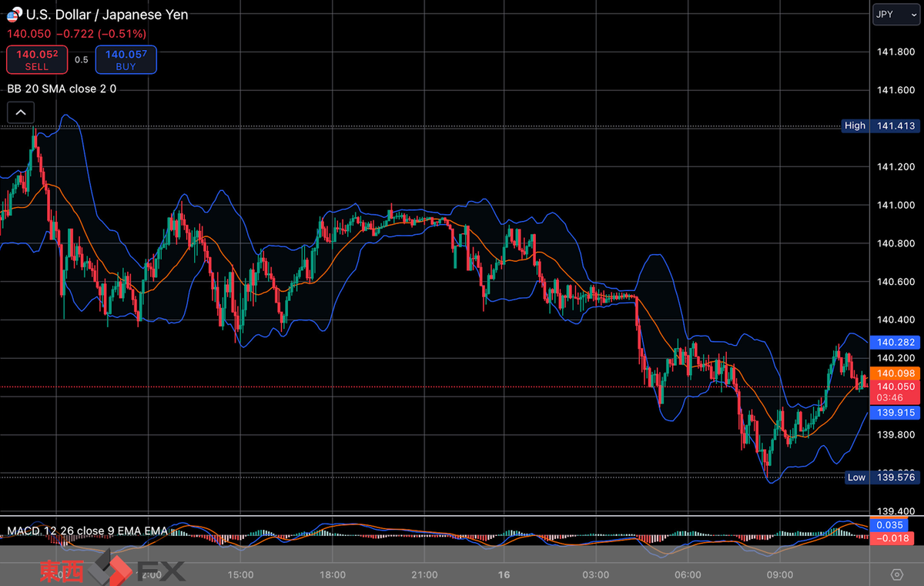The height and width of the screenshot is (586, 924).
Task: Click the 09:00 time axis label
Action: [780, 574]
